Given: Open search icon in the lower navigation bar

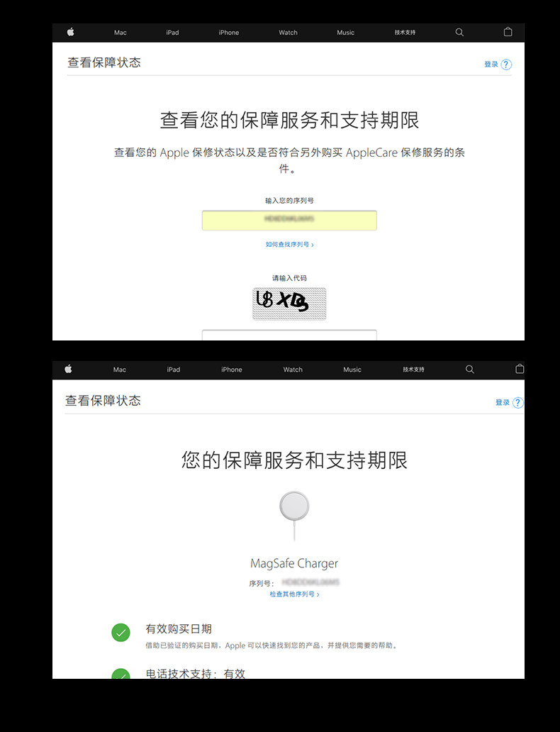Looking at the screenshot, I should click(470, 370).
